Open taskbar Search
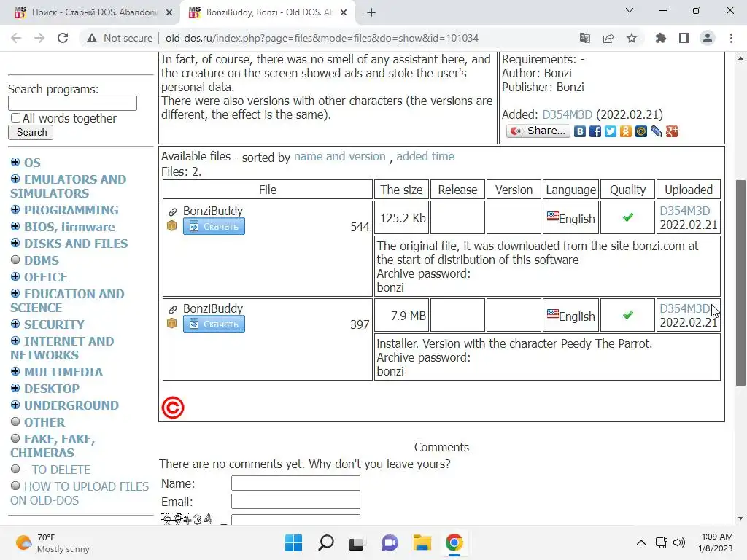 (x=326, y=542)
